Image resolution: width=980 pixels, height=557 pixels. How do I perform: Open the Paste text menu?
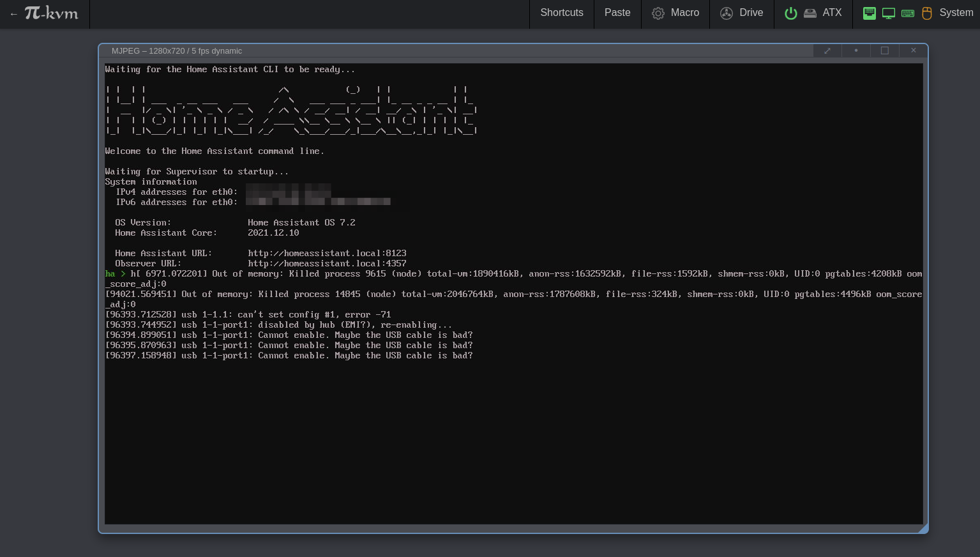(617, 13)
